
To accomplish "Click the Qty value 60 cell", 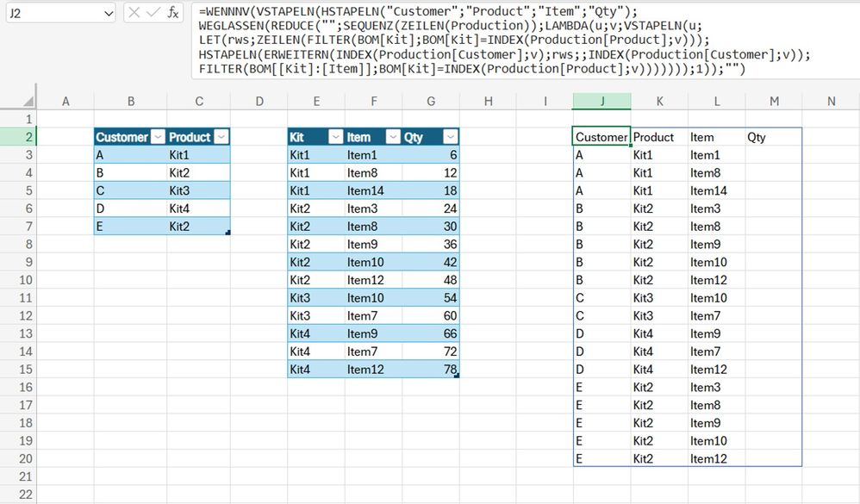I will (x=431, y=315).
